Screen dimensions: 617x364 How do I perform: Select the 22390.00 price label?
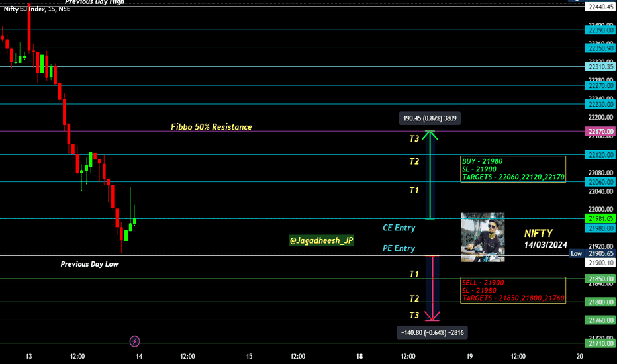tap(600, 30)
